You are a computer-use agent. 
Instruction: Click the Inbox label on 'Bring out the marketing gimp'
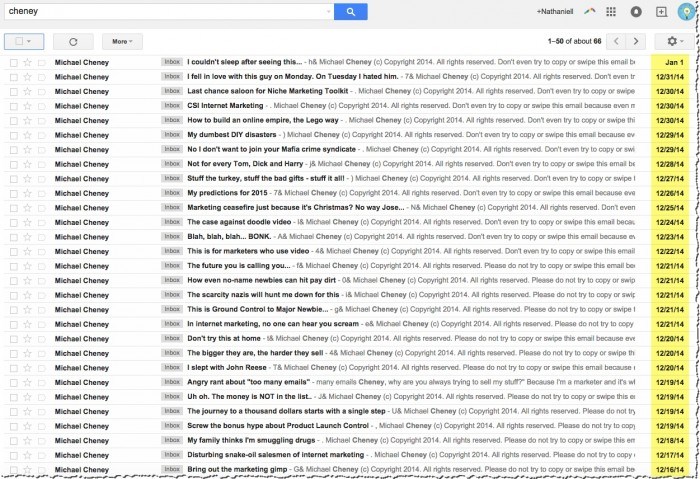[172, 469]
